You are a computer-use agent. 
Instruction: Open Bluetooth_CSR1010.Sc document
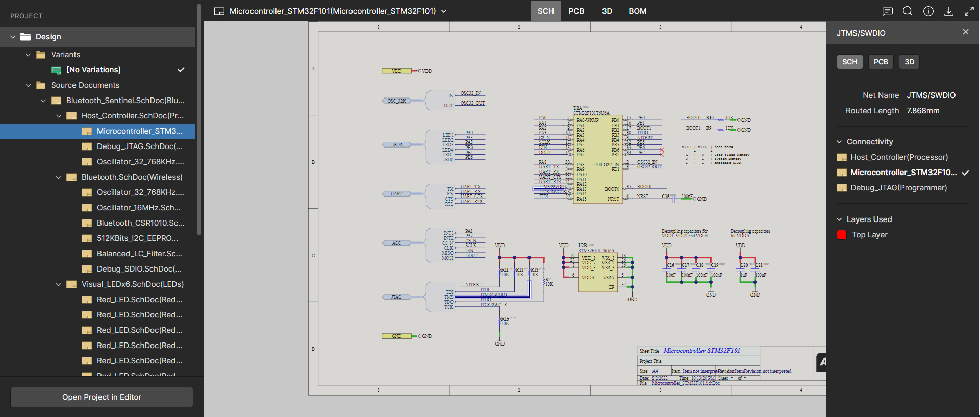(141, 223)
